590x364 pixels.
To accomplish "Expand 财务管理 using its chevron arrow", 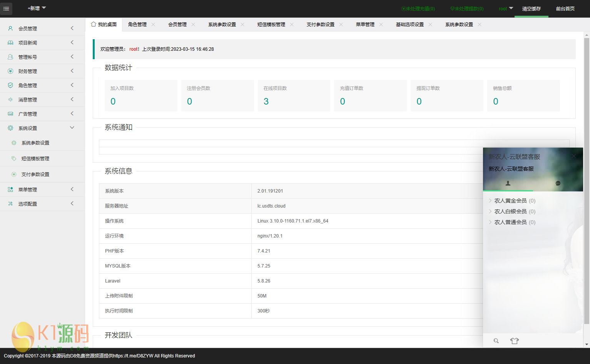I will click(72, 71).
